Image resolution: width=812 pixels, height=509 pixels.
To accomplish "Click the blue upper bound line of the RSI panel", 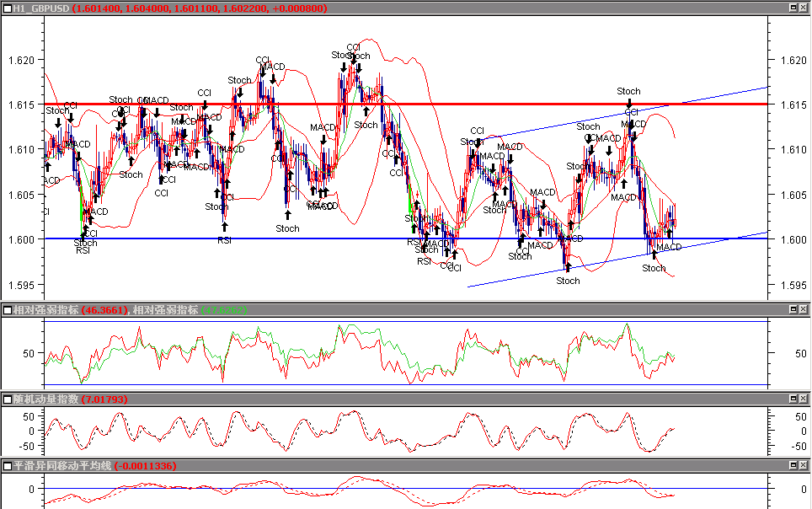I will [406, 321].
